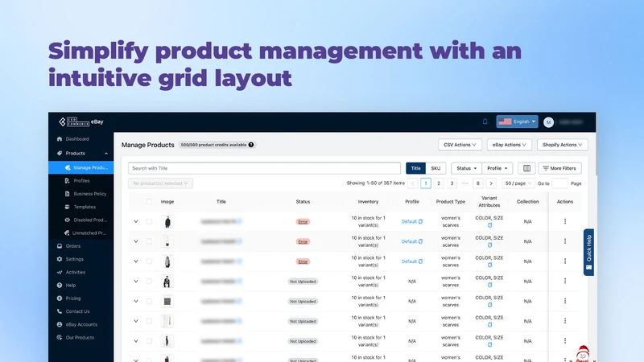Open Templates in the sidebar

(81, 207)
